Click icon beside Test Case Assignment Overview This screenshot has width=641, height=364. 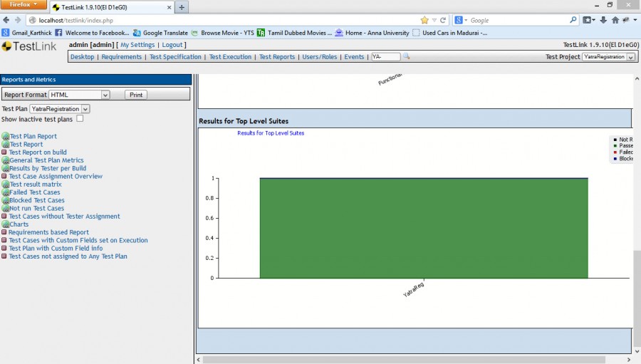[4, 176]
